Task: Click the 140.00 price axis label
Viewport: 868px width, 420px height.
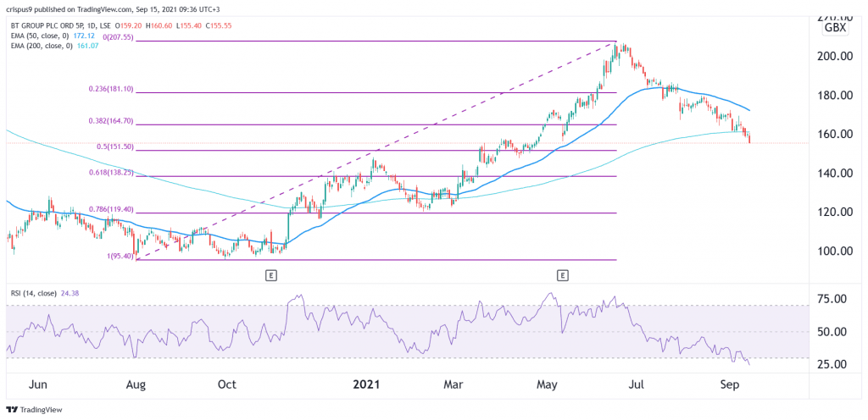Action: 835,173
